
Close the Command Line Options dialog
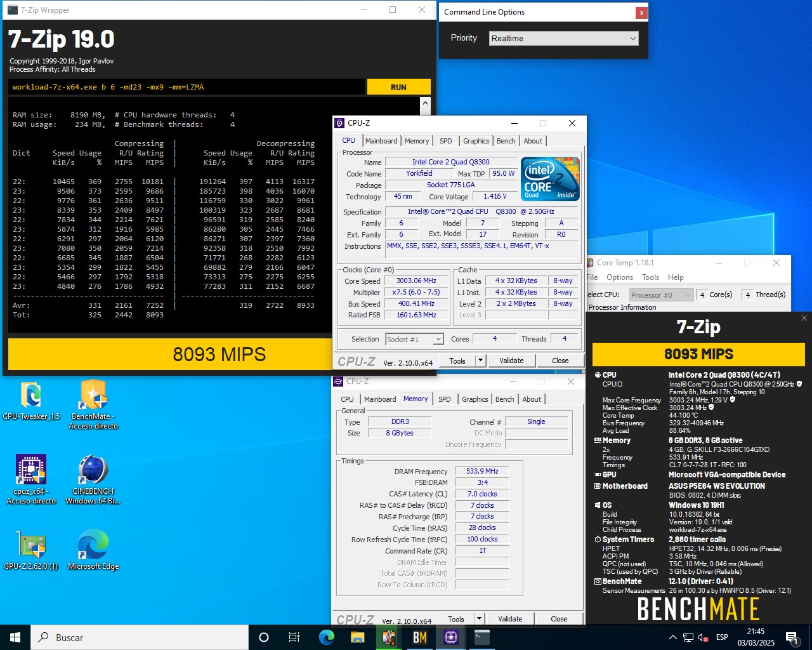click(x=641, y=12)
